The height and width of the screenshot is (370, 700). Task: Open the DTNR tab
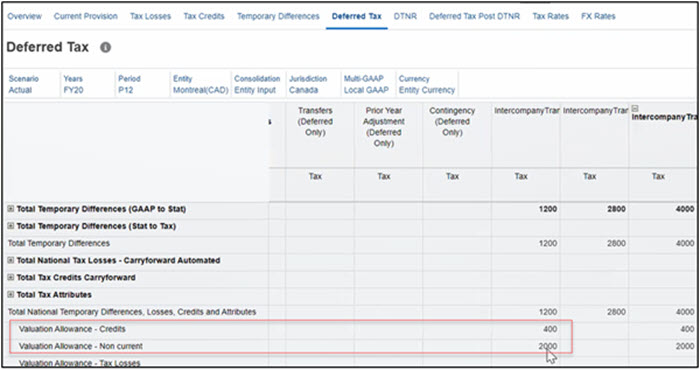(405, 17)
